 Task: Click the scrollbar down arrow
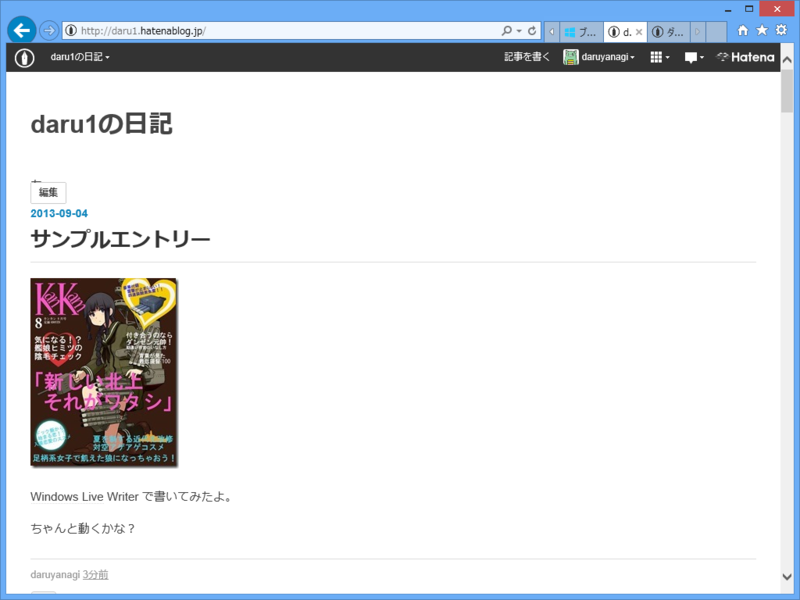787,577
